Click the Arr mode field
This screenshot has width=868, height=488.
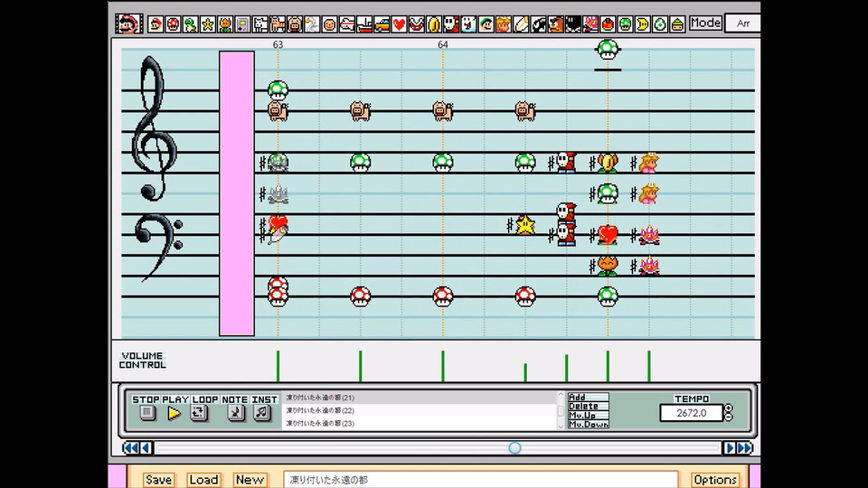tap(743, 23)
